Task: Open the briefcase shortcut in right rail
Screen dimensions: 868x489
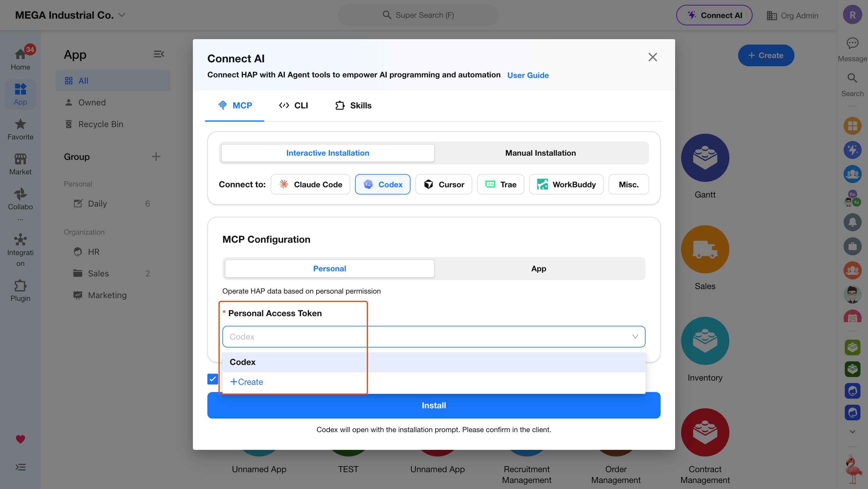Action: click(852, 246)
